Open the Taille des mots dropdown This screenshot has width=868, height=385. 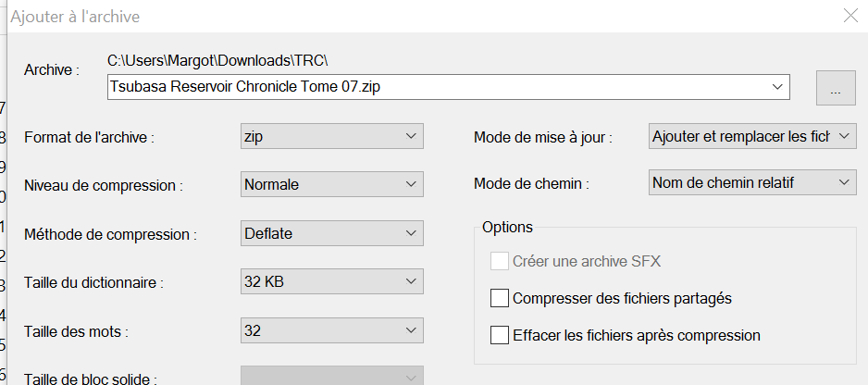[x=332, y=330]
